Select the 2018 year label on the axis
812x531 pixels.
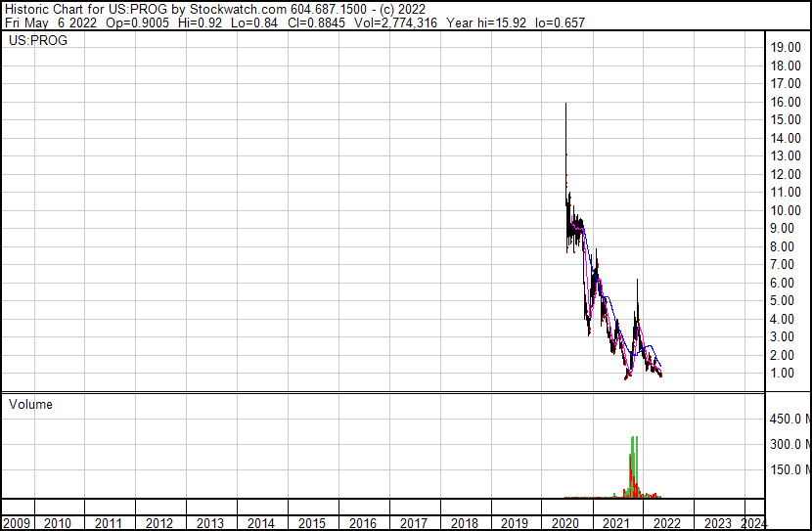(464, 523)
